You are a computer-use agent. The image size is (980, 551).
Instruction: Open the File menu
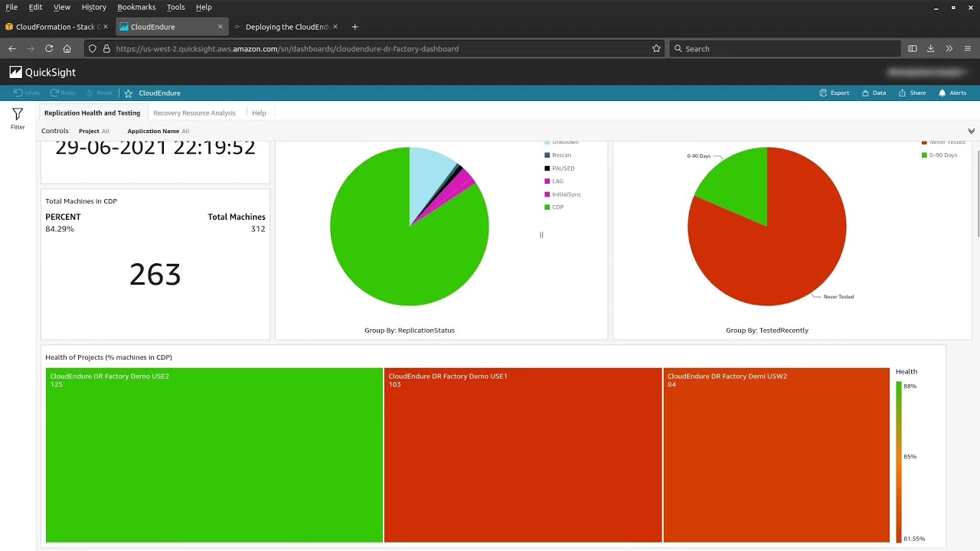(11, 7)
